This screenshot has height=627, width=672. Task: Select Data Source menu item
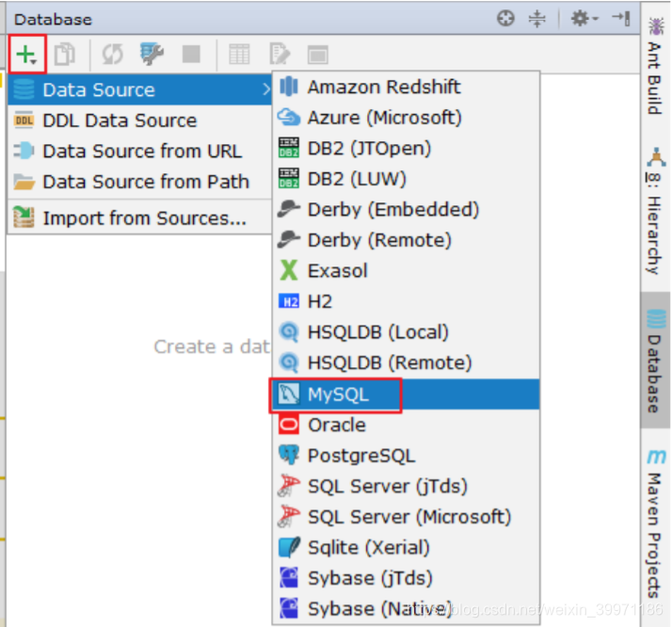click(139, 89)
